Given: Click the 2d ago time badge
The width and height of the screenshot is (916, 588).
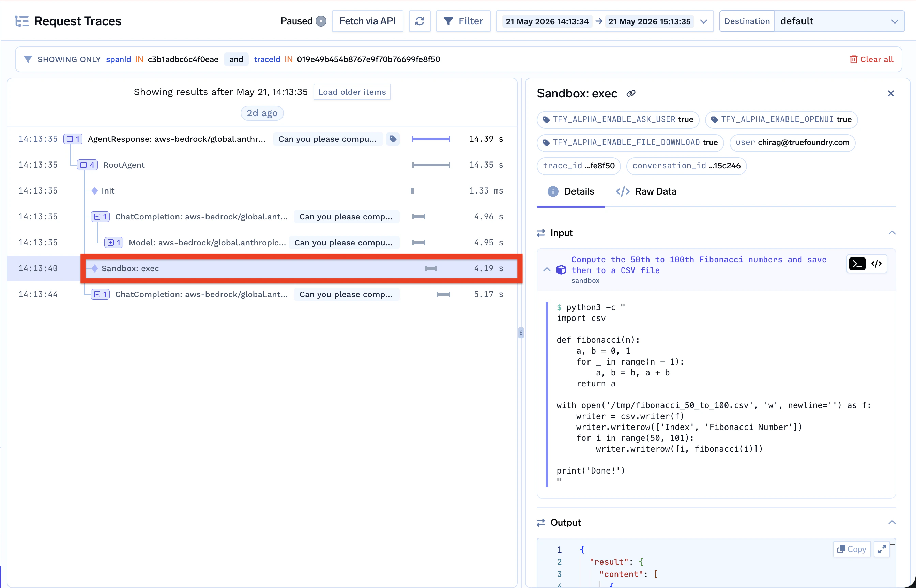Looking at the screenshot, I should point(262,113).
